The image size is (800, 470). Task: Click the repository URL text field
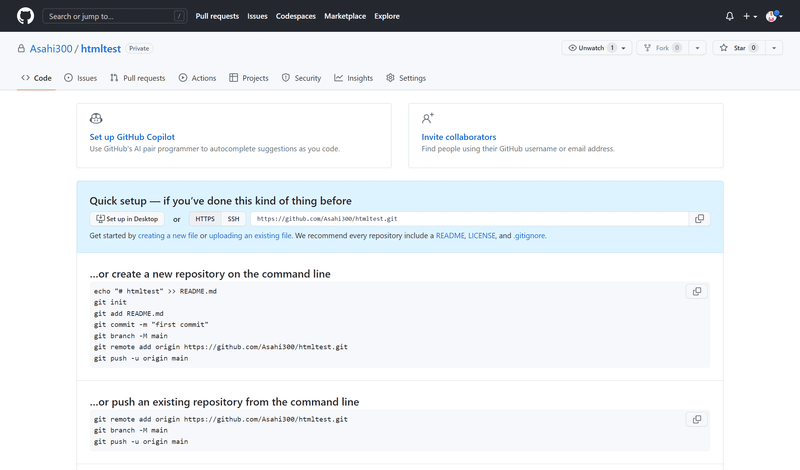click(x=469, y=219)
